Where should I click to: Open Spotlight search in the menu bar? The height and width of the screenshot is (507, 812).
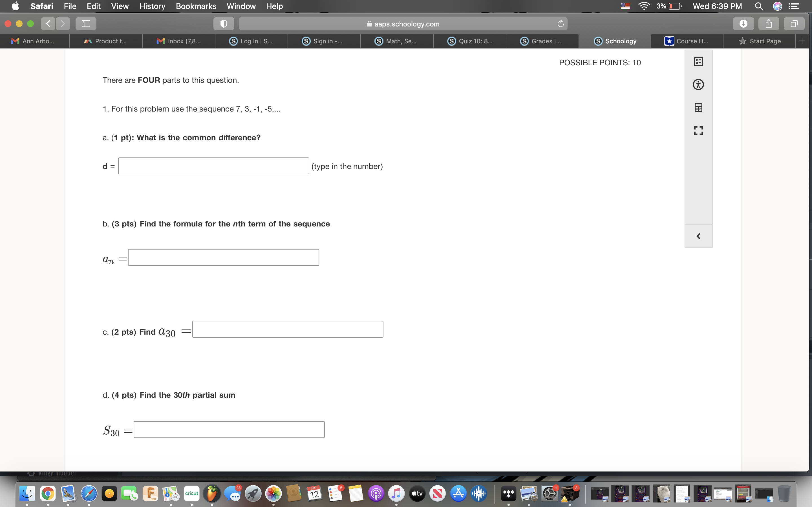coord(759,6)
